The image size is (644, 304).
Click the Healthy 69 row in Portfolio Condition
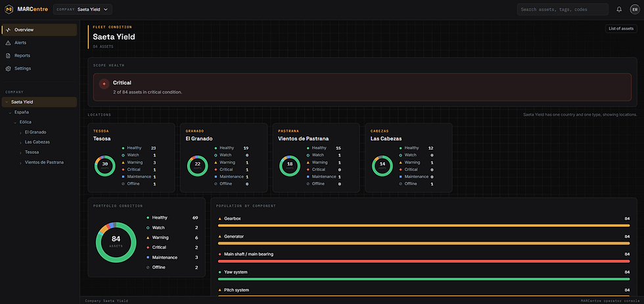[172, 218]
